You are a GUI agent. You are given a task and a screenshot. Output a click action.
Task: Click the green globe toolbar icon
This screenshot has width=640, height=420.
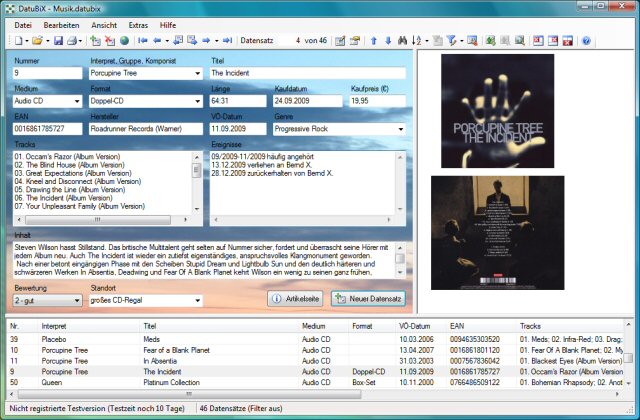click(124, 41)
